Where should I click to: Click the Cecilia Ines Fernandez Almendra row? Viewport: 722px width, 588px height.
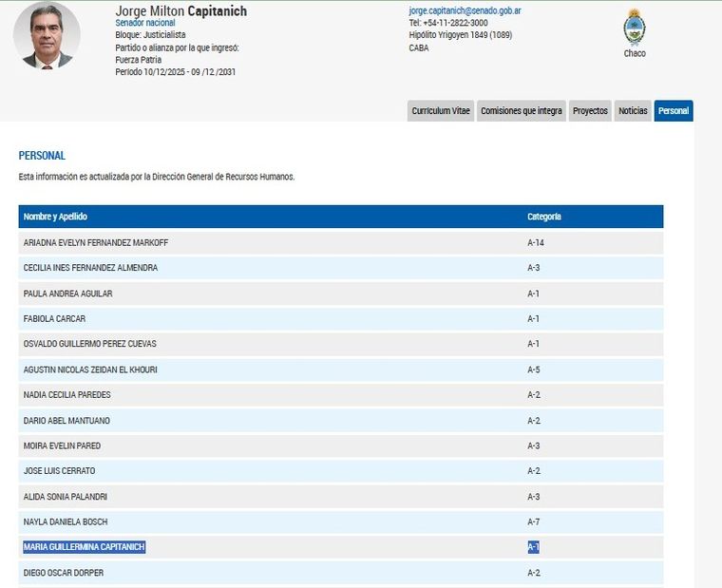pyautogui.click(x=90, y=268)
